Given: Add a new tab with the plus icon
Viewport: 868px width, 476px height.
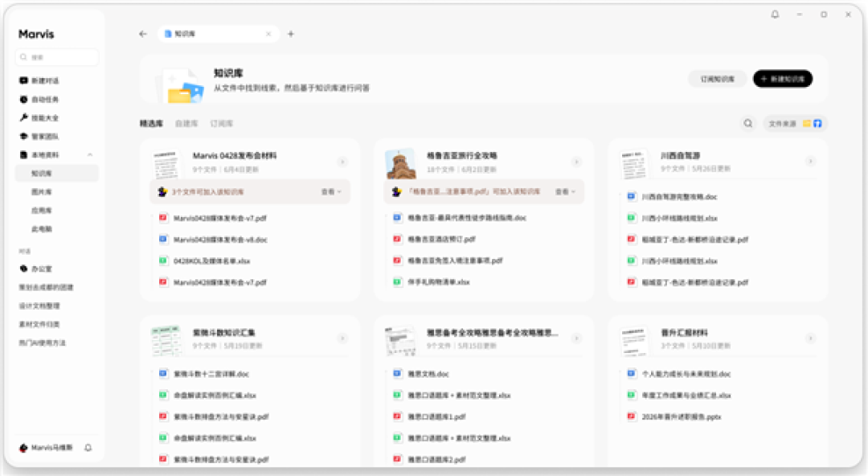Looking at the screenshot, I should [291, 34].
